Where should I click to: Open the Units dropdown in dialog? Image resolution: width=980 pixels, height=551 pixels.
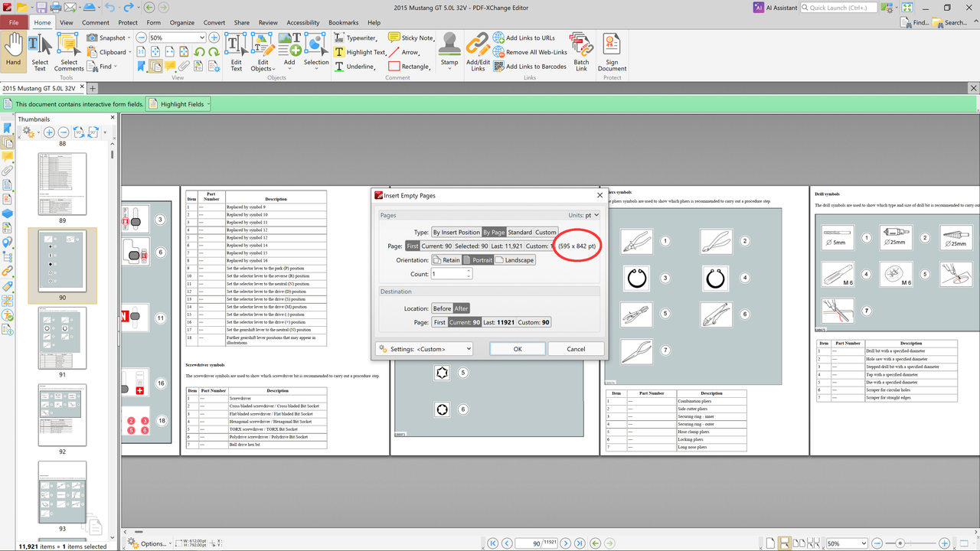592,215
